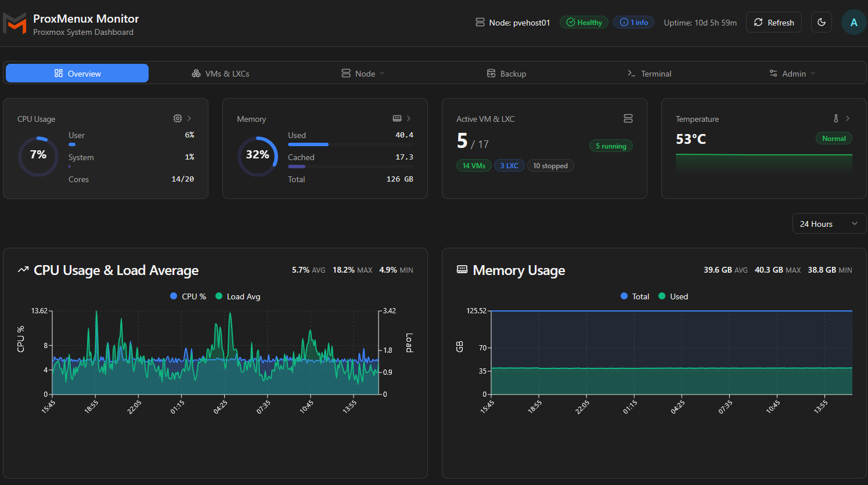This screenshot has height=485, width=868.
Task: Open the Backup tab
Action: [507, 74]
